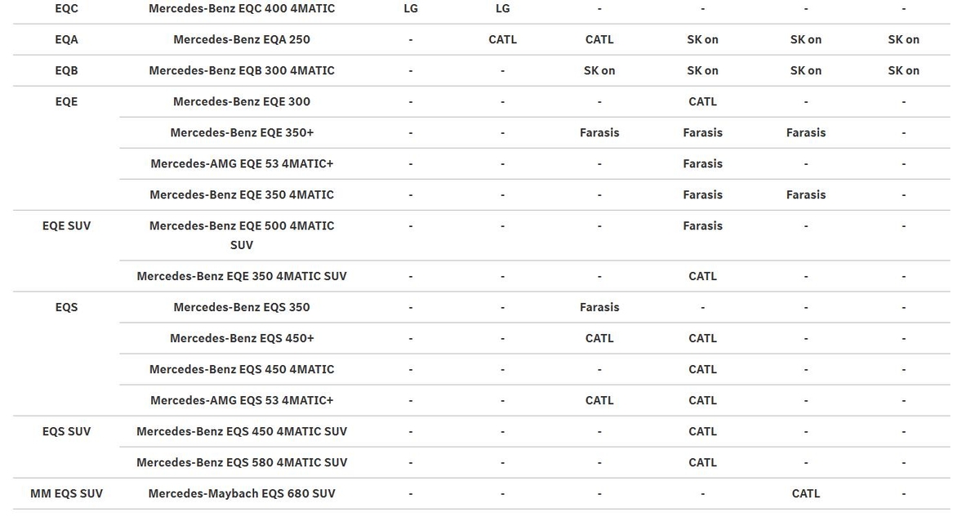This screenshot has width=980, height=521.
Task: Click CATL in the Mercedes-Benz EQE 300 row
Action: point(702,101)
